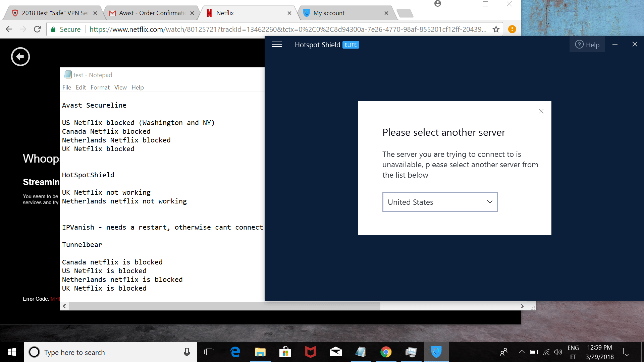Screen dimensions: 644x362
Task: Click 'Tunnelbear' line in Notepad
Action: tap(82, 245)
